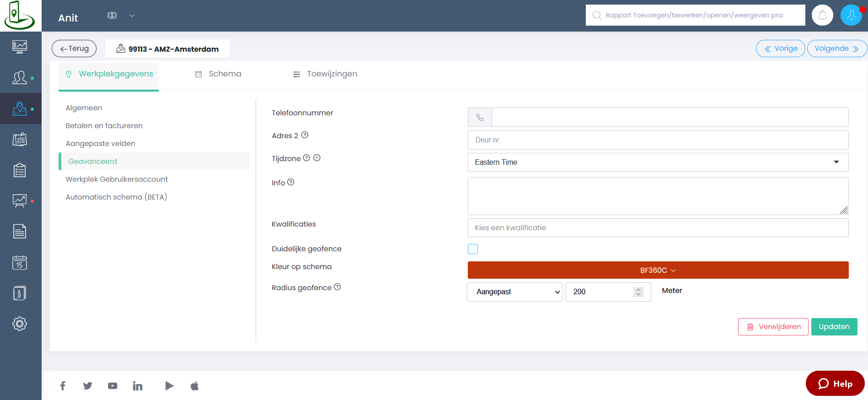Click exclamation info icon next to Tijdzone
This screenshot has height=400, width=868.
point(317,158)
